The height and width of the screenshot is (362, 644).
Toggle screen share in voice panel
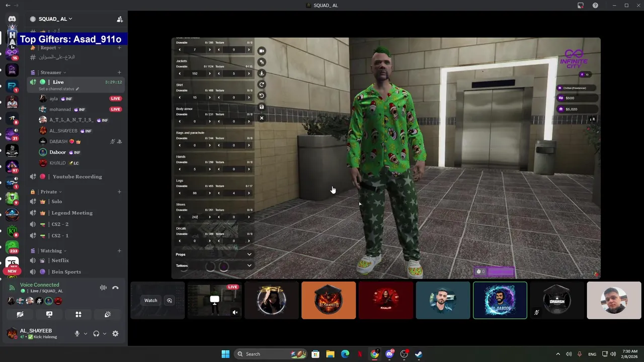[49, 314]
